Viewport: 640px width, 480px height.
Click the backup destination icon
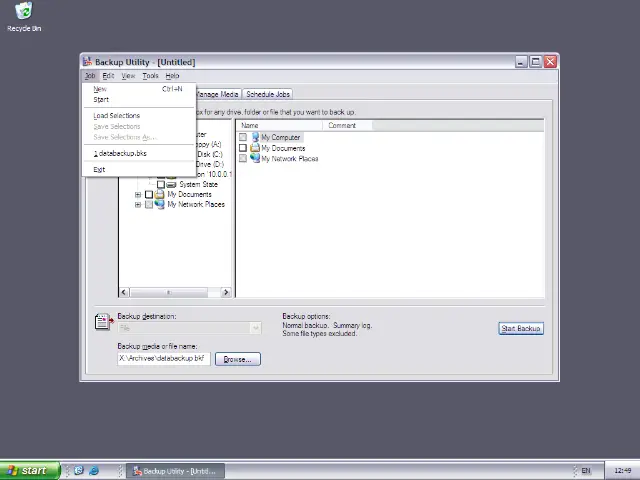tap(103, 321)
